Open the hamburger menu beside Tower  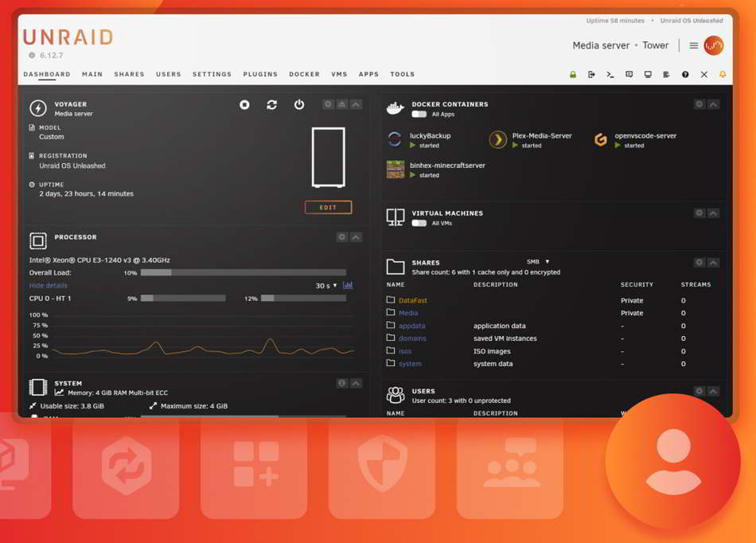point(694,45)
